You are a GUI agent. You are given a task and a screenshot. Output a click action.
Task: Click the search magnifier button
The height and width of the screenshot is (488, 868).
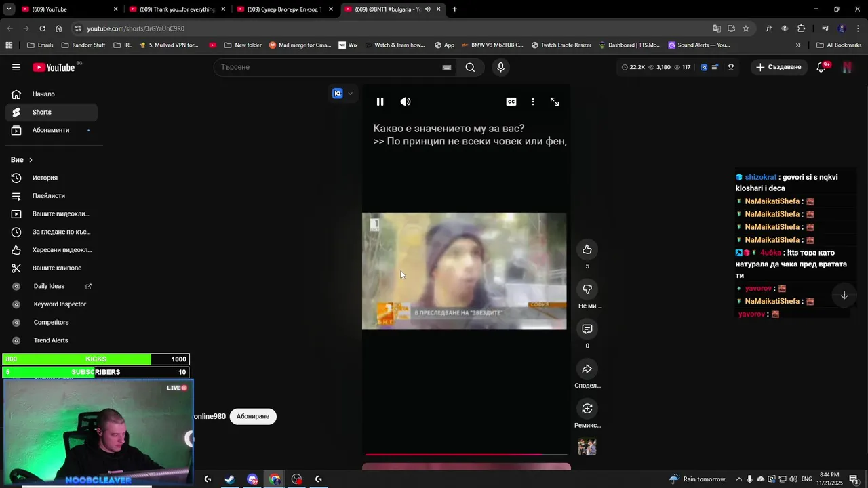470,67
